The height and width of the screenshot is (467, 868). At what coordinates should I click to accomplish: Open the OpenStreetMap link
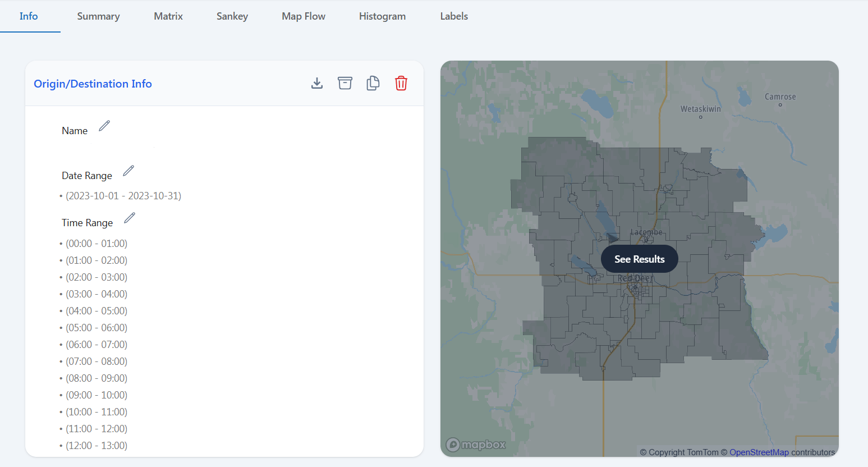tap(759, 452)
